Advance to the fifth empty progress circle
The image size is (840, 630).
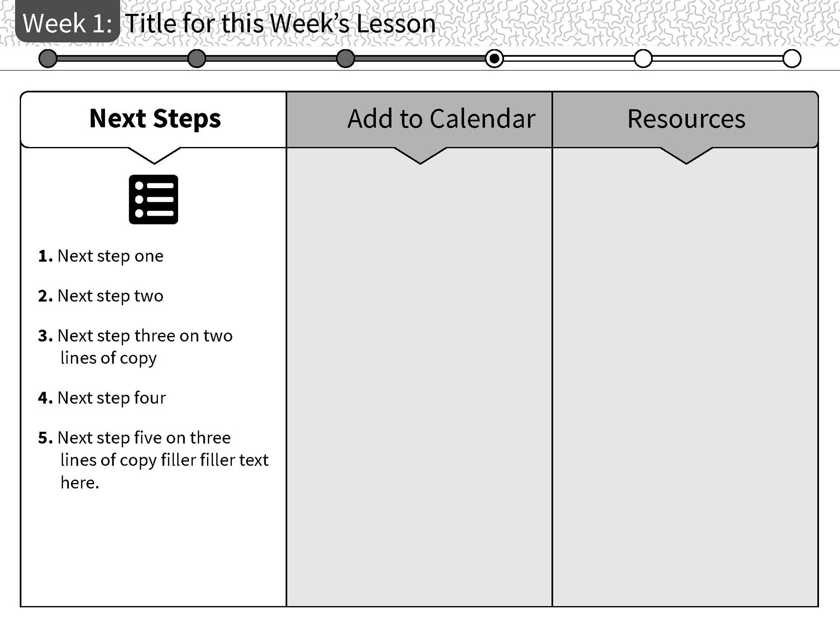pyautogui.click(x=643, y=59)
